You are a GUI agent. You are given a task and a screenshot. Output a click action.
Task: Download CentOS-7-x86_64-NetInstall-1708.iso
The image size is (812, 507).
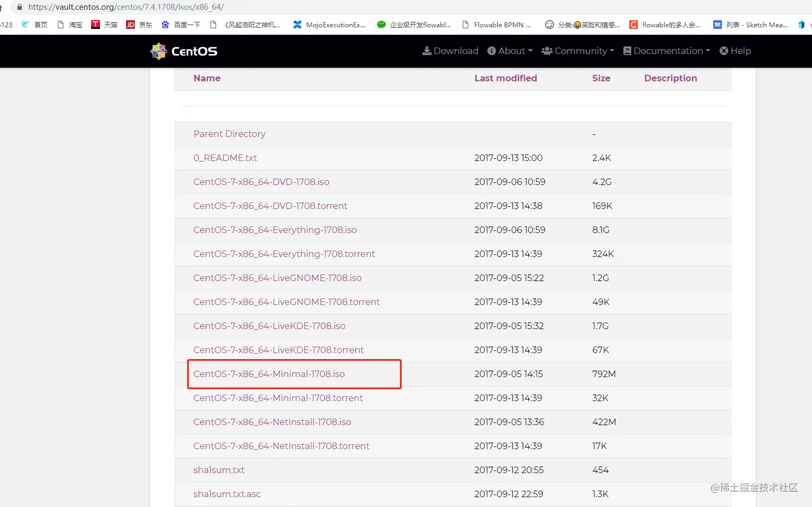pyautogui.click(x=272, y=422)
